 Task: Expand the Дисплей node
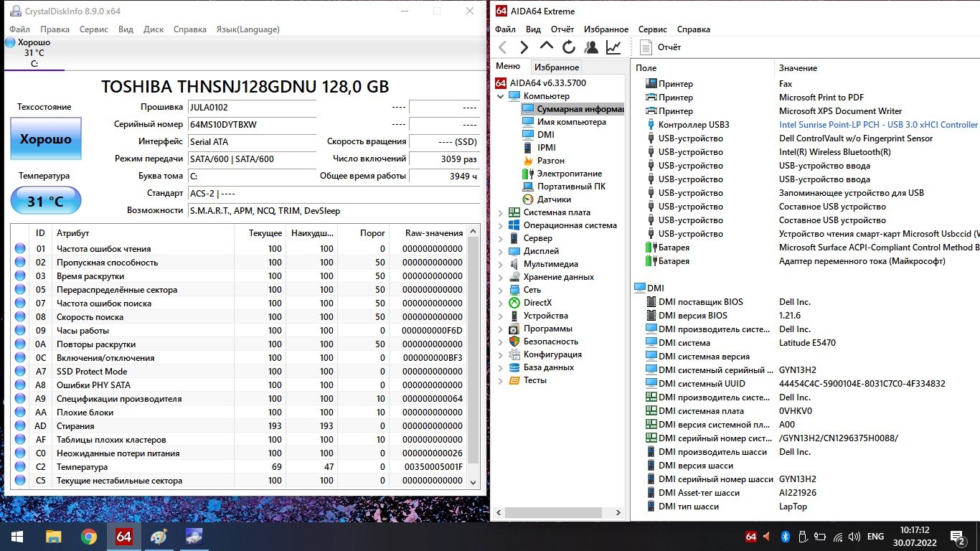tap(501, 251)
